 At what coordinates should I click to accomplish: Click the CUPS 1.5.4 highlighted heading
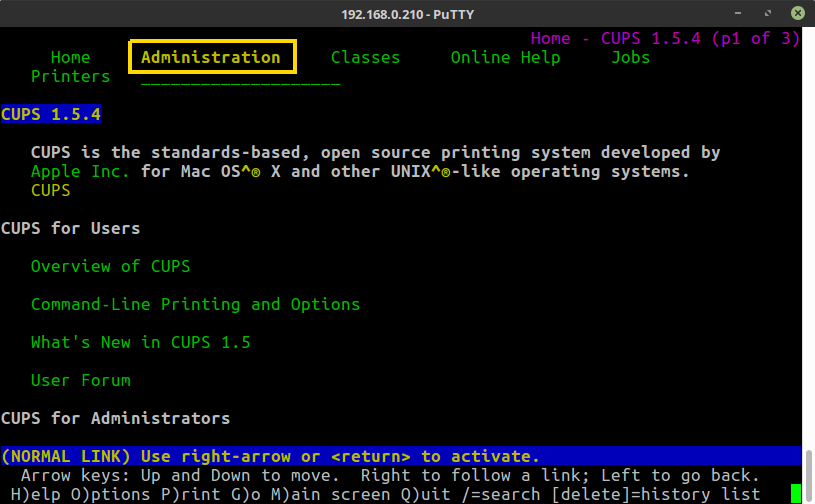(50, 114)
